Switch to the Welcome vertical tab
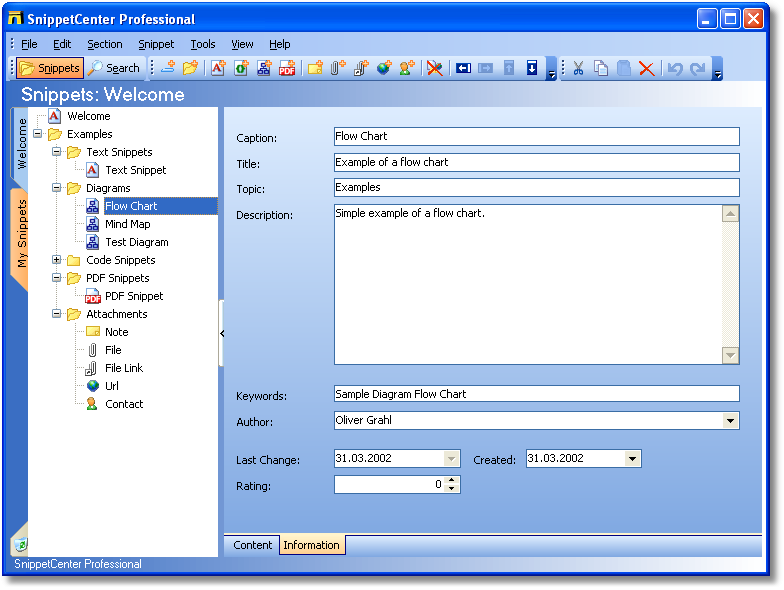Screen dimensions: 784x590 (x=20, y=144)
